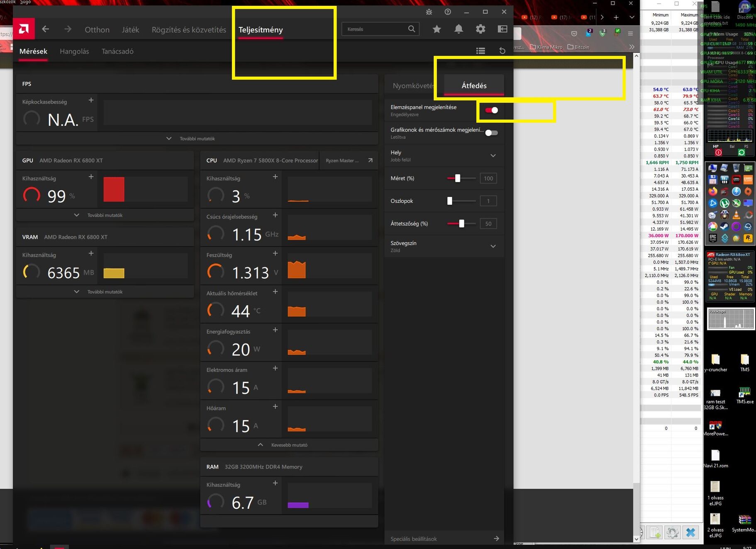Select the Mérések sub-tab
Image resolution: width=756 pixels, height=549 pixels.
tap(33, 51)
